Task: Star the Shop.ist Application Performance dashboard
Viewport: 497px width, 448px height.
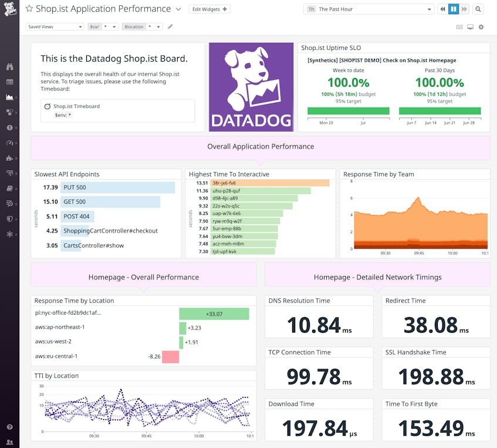Action: 29,9
